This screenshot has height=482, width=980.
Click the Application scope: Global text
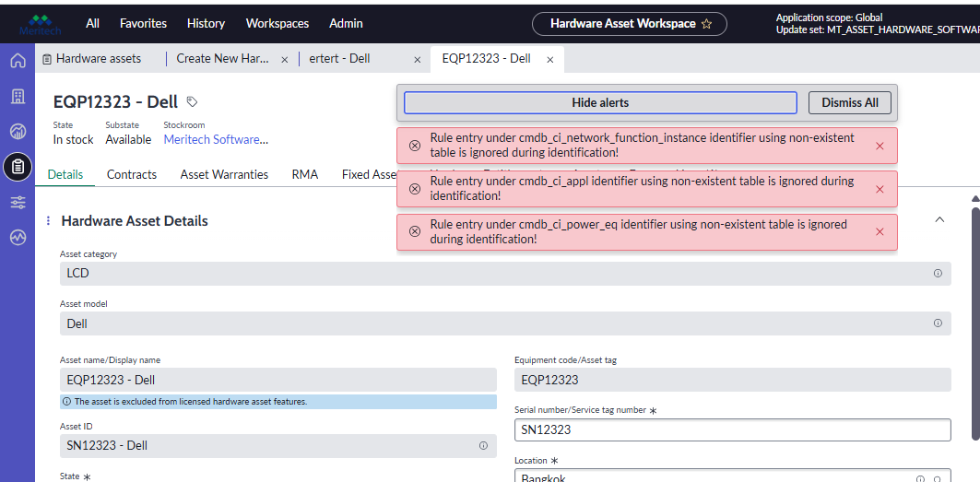(829, 18)
